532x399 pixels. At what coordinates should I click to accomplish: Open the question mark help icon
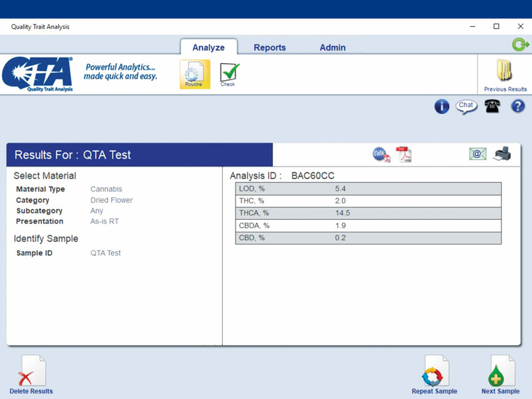(518, 106)
